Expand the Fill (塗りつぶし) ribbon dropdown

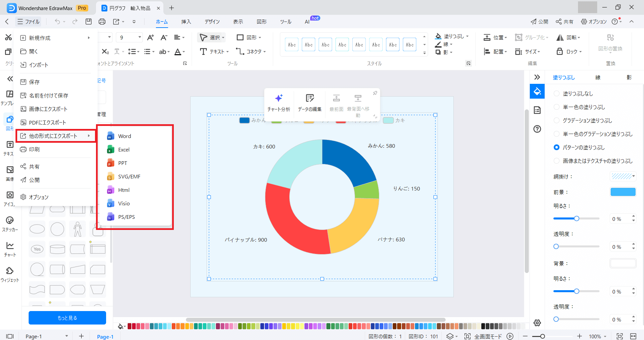point(467,36)
